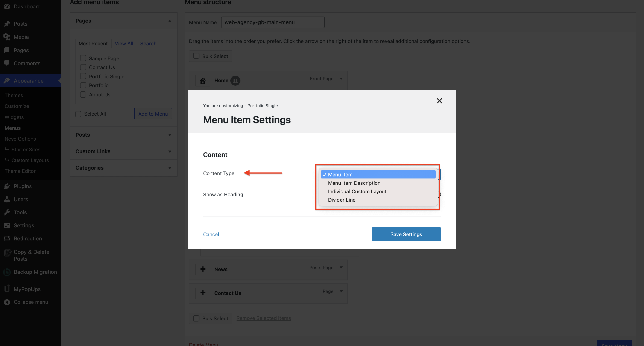Enable the top Bulk Select checkbox
644x346 pixels.
(x=196, y=56)
